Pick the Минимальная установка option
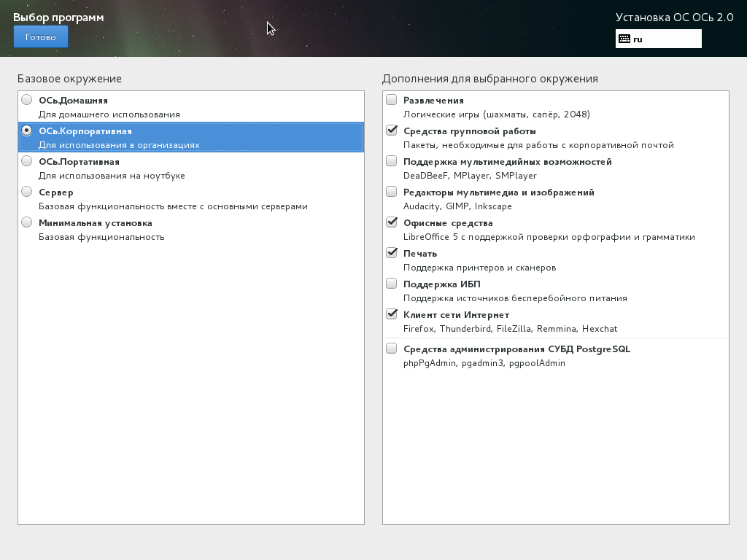747x560 pixels. pyautogui.click(x=27, y=222)
